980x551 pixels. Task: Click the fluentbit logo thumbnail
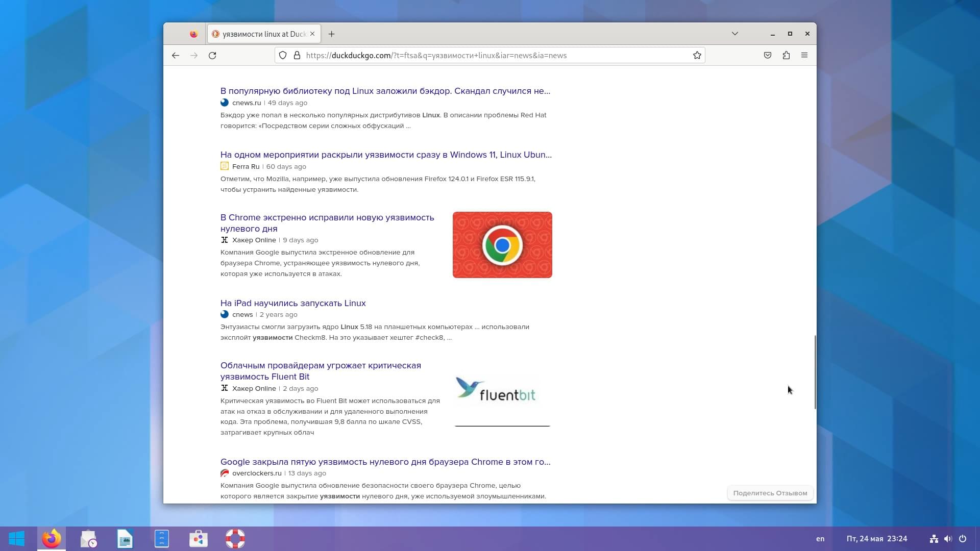[502, 394]
